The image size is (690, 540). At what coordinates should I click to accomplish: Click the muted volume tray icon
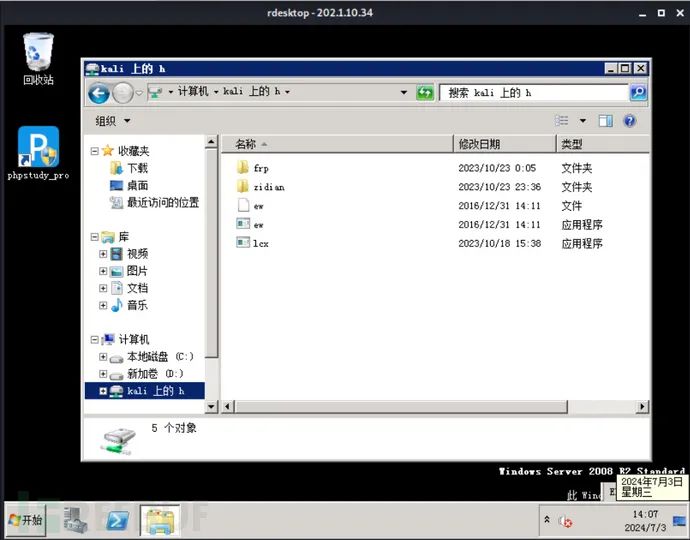(x=565, y=522)
